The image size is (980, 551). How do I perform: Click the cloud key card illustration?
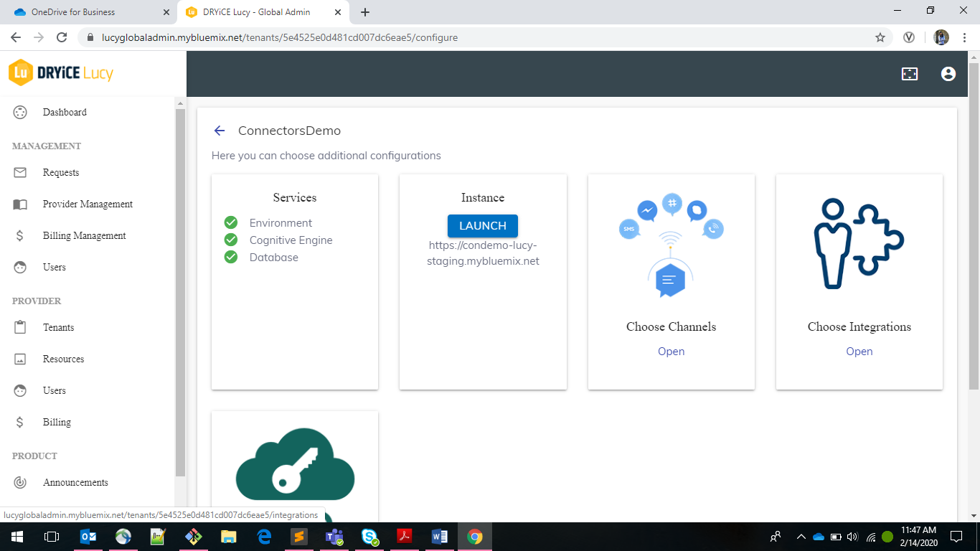(295, 474)
